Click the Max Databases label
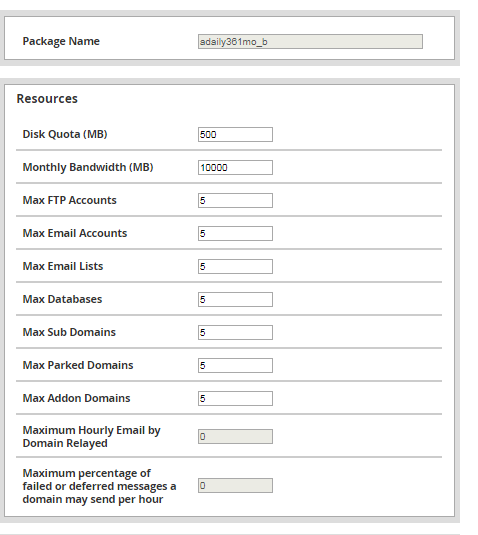The height and width of the screenshot is (535, 478). click(62, 299)
